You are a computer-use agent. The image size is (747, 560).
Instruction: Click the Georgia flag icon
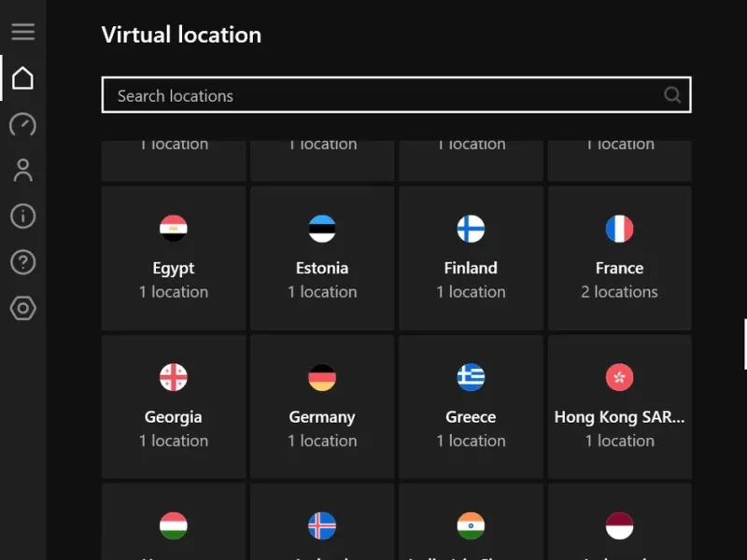point(174,377)
